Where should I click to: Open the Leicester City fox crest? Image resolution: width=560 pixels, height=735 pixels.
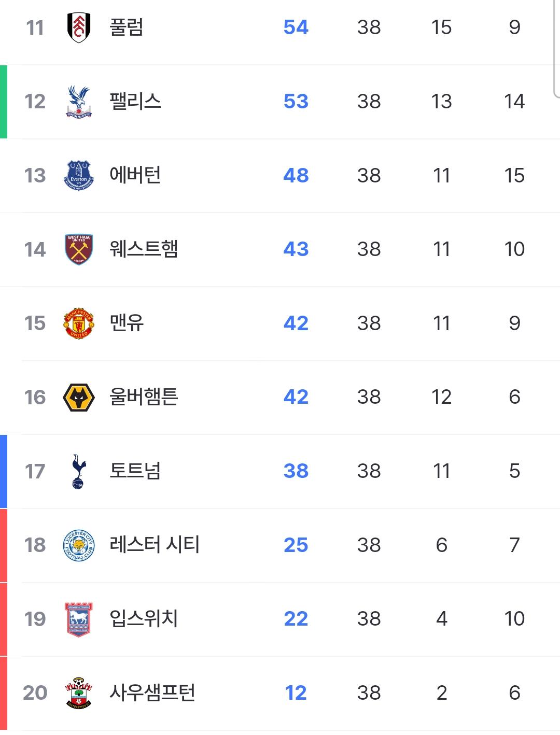(79, 545)
